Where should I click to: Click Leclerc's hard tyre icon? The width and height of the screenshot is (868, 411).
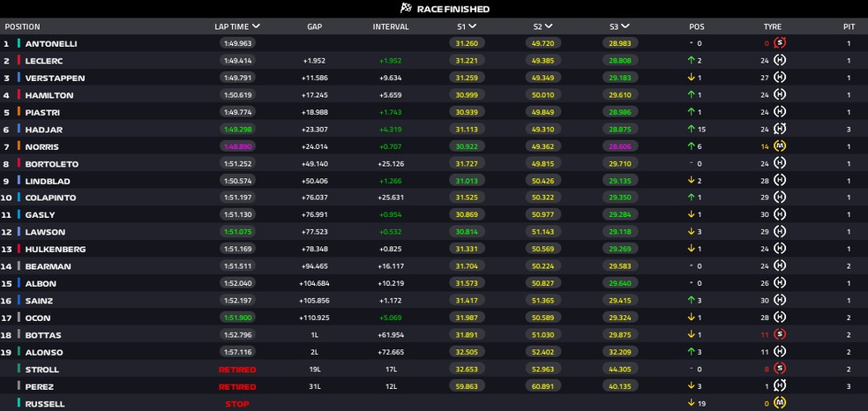(x=780, y=60)
